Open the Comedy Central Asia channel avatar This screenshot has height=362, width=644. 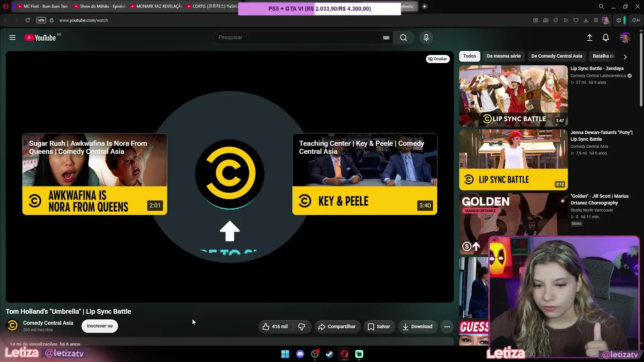click(x=13, y=326)
